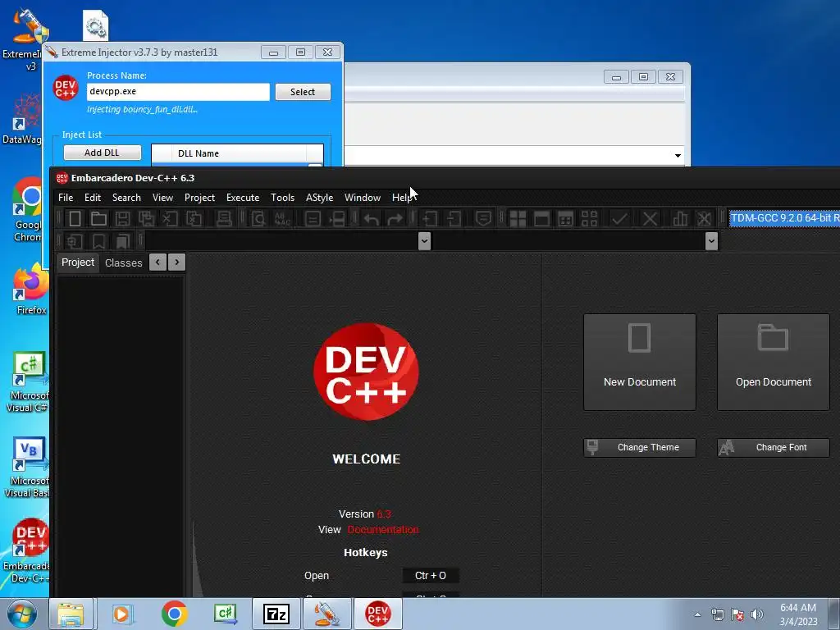Click the Goto Bookmark icon
Image resolution: width=840 pixels, height=630 pixels.
123,241
